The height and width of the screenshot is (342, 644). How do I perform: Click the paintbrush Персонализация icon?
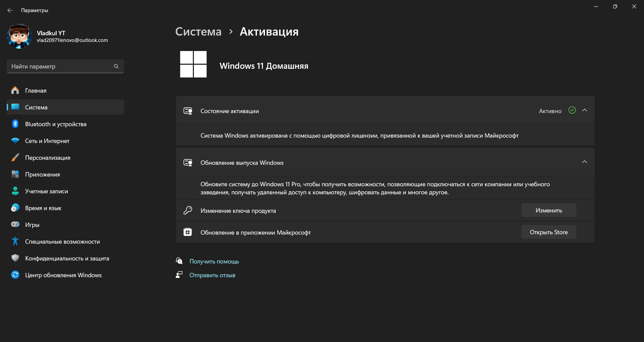[x=15, y=157]
